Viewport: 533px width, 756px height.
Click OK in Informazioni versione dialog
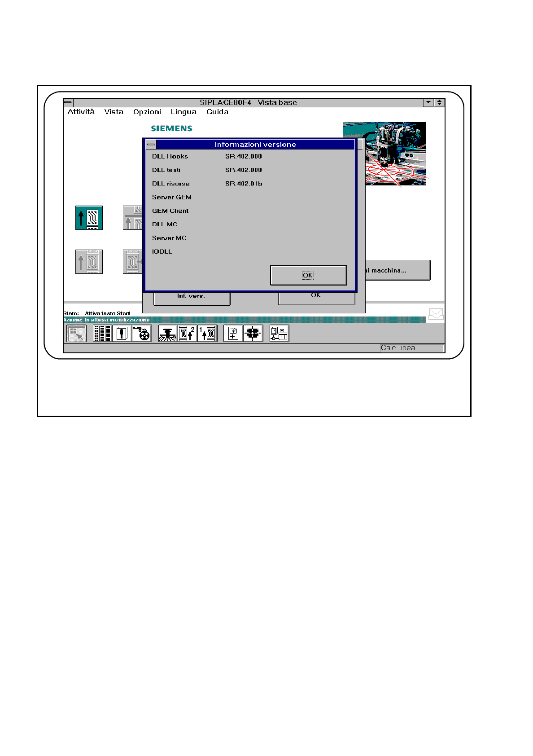[x=309, y=275]
